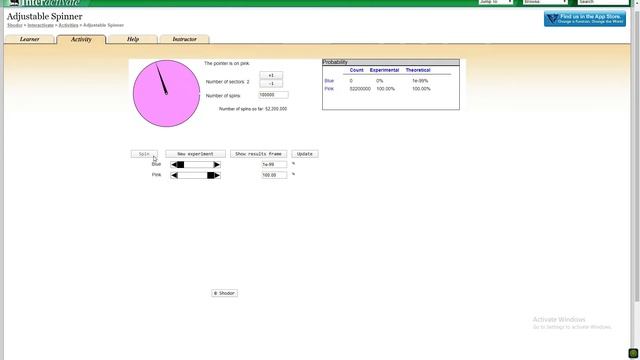Click the green icon in bottom-right corner
The height and width of the screenshot is (360, 640).
633,353
